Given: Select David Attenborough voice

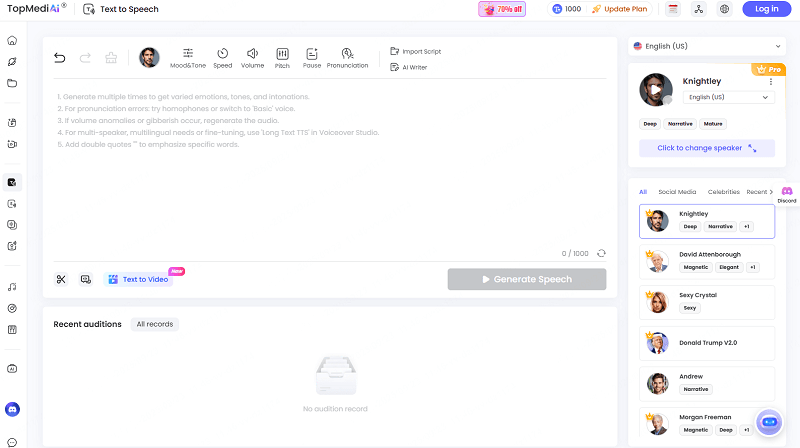Looking at the screenshot, I should tap(707, 262).
